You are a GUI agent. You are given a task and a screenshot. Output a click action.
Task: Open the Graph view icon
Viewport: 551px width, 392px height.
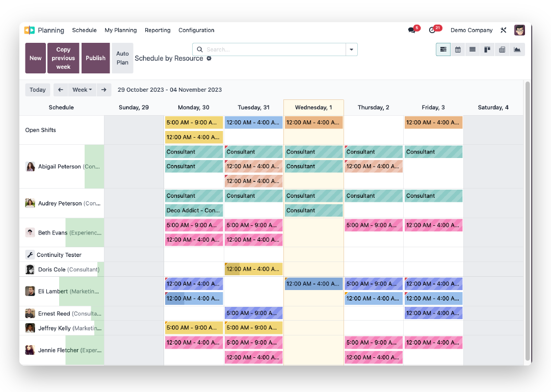[x=517, y=49]
